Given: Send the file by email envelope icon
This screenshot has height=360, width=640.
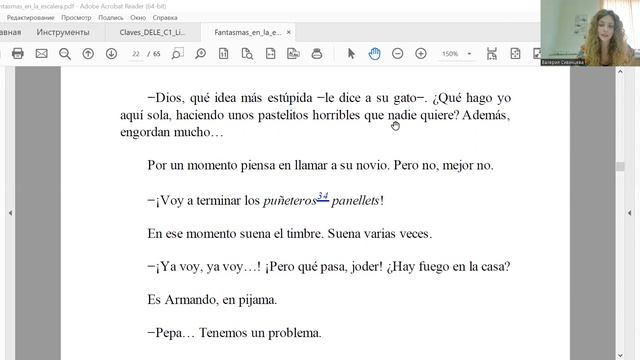Looking at the screenshot, I should point(41,53).
